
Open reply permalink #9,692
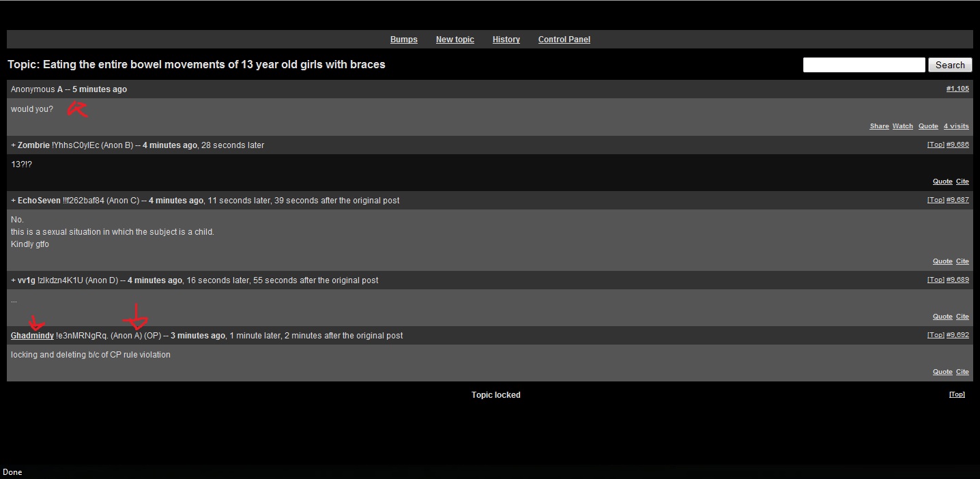point(957,335)
